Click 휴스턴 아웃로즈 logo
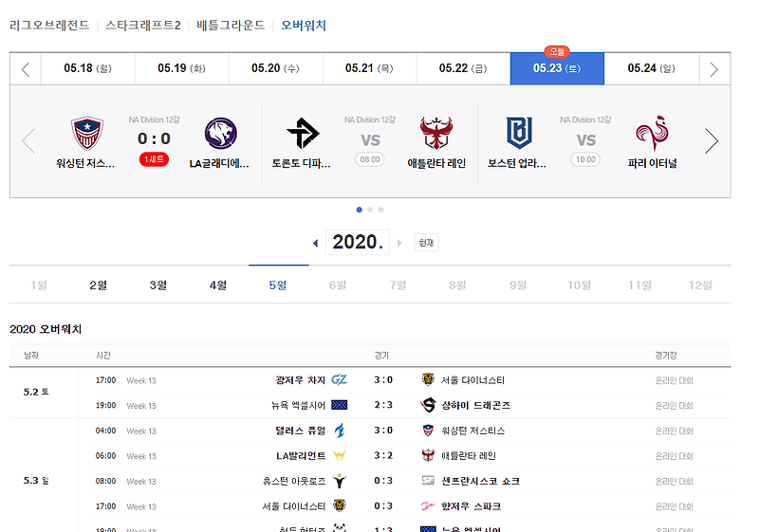The width and height of the screenshot is (759, 532). pos(340,481)
